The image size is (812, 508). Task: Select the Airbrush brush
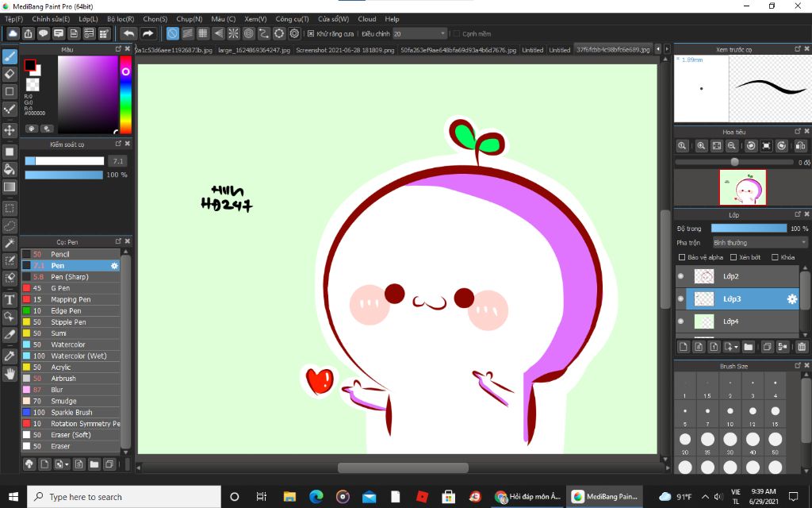[x=71, y=379]
